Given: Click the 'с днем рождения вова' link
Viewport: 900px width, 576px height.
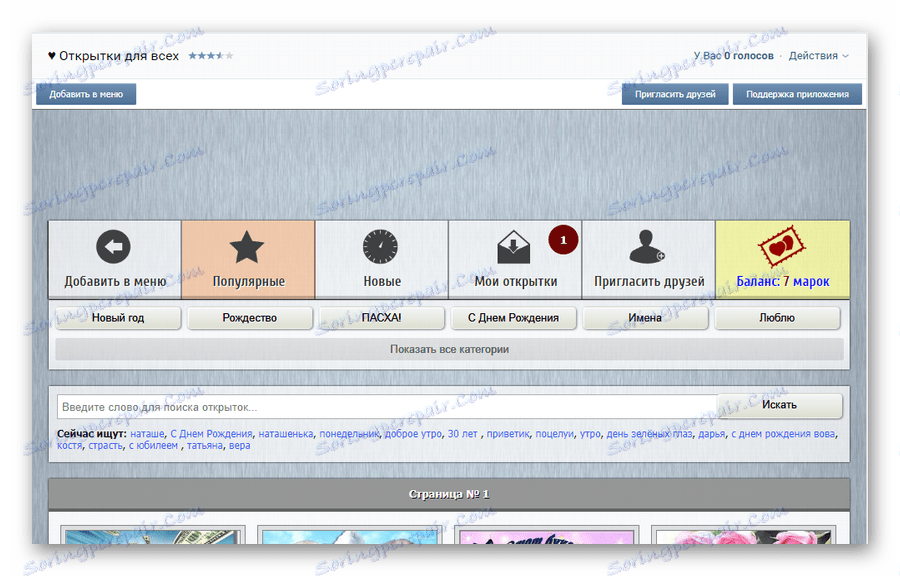Looking at the screenshot, I should pyautogui.click(x=783, y=434).
